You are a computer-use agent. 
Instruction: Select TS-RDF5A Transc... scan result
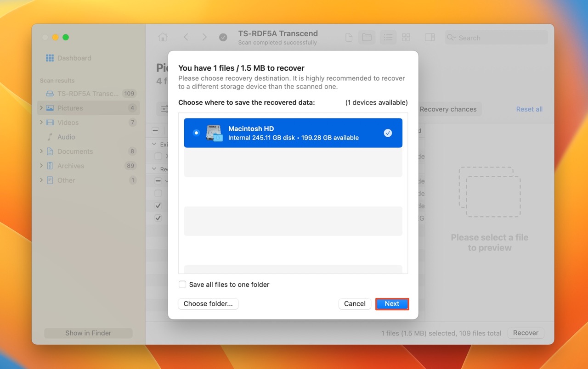[88, 94]
